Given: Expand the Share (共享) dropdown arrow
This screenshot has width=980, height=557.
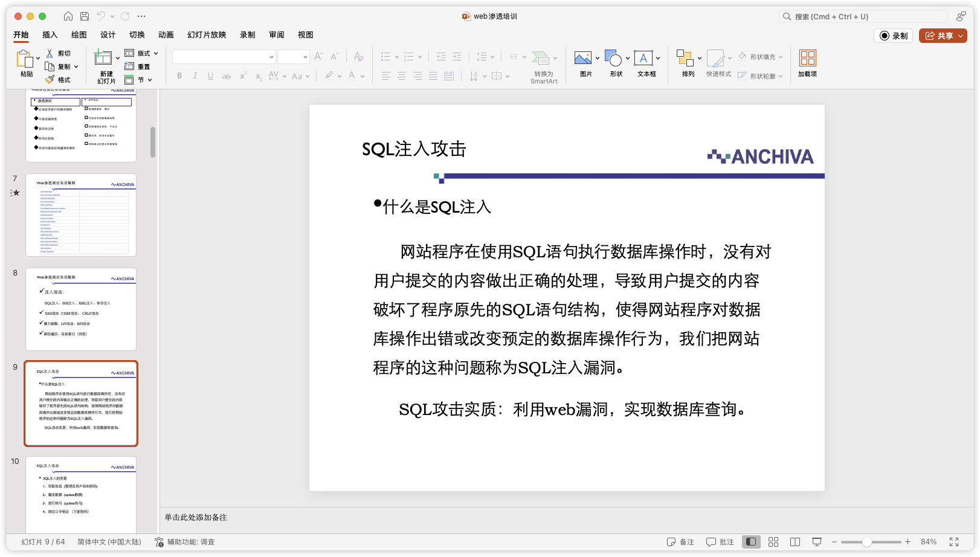Looking at the screenshot, I should coord(961,36).
